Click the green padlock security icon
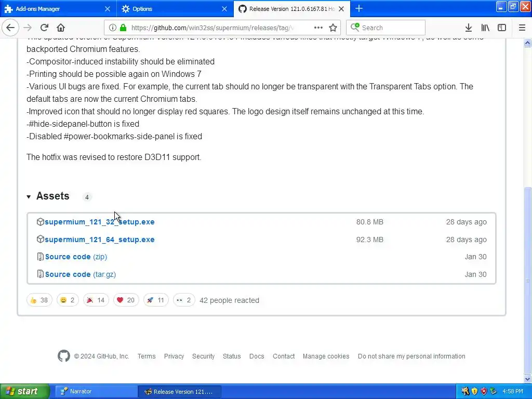This screenshot has height=399, width=532. 123,28
